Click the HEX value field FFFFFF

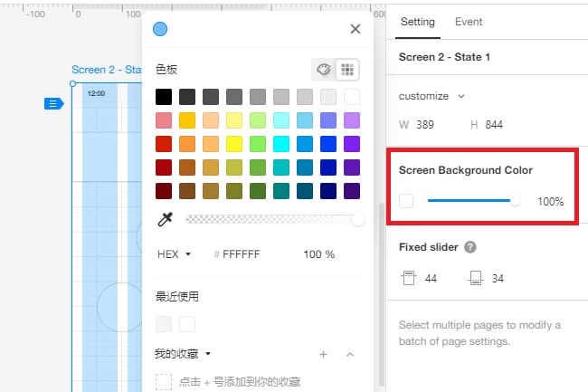(242, 254)
